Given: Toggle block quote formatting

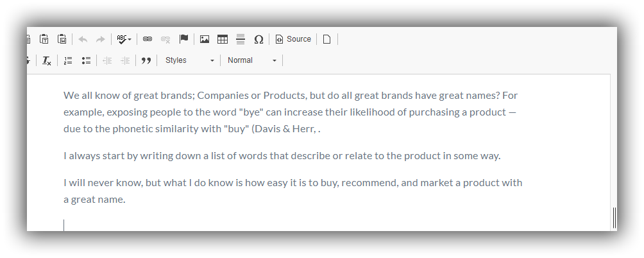Looking at the screenshot, I should tap(146, 60).
